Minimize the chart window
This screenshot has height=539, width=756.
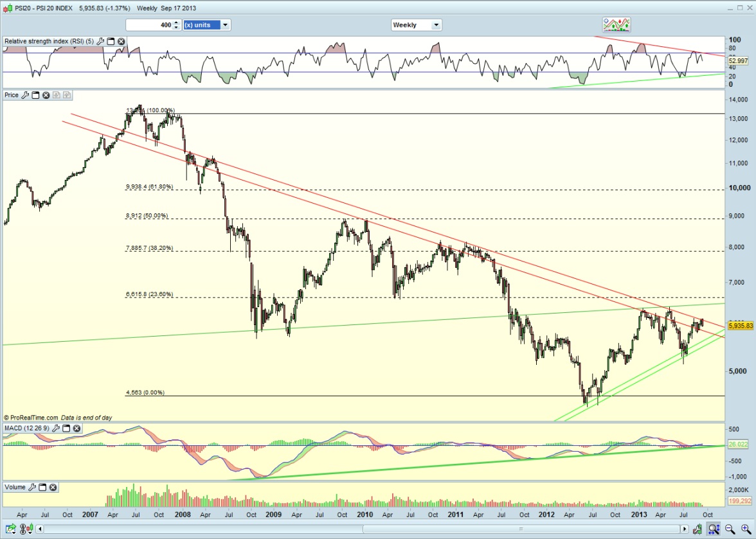[730, 8]
